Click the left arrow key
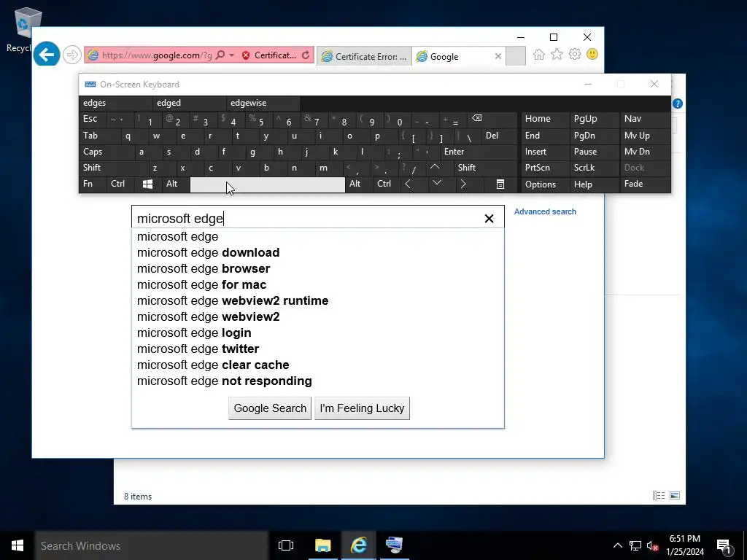Image resolution: width=747 pixels, height=560 pixels. [x=414, y=184]
